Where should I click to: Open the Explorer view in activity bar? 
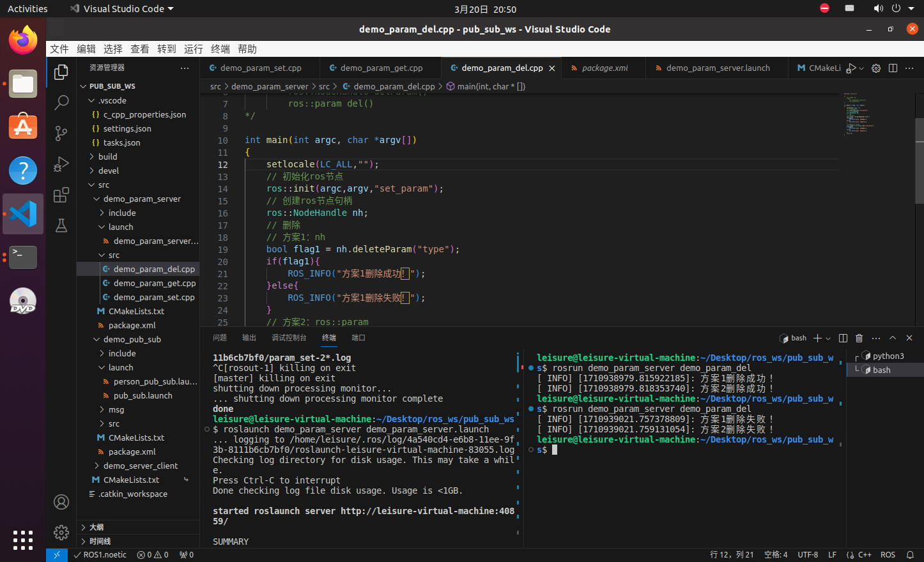point(61,72)
